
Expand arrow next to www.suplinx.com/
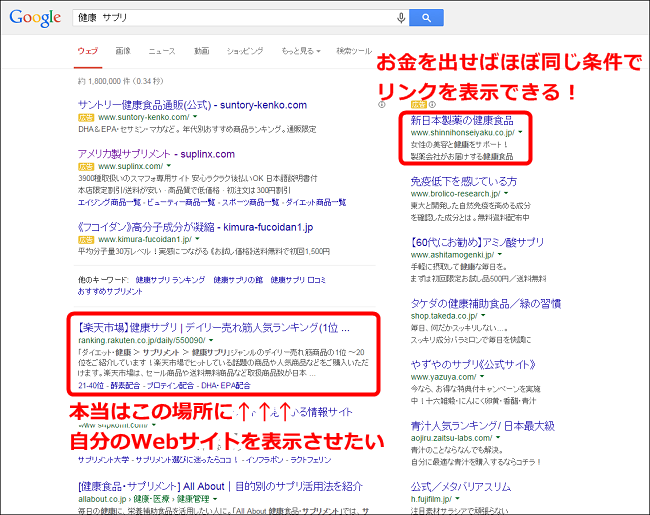point(169,166)
